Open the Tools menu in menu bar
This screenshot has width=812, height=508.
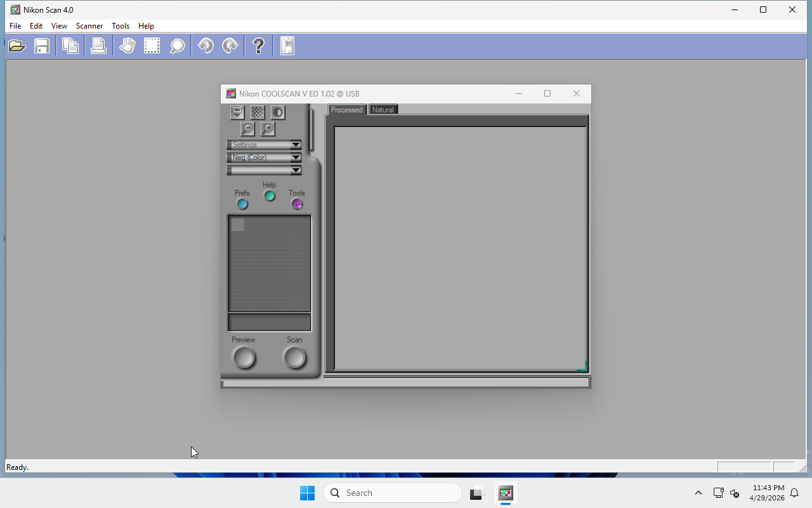121,26
